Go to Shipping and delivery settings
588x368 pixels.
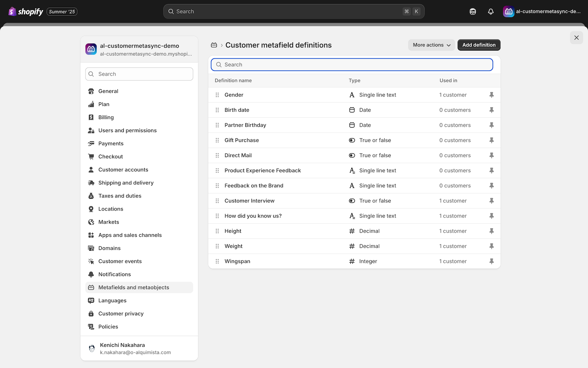(139, 183)
